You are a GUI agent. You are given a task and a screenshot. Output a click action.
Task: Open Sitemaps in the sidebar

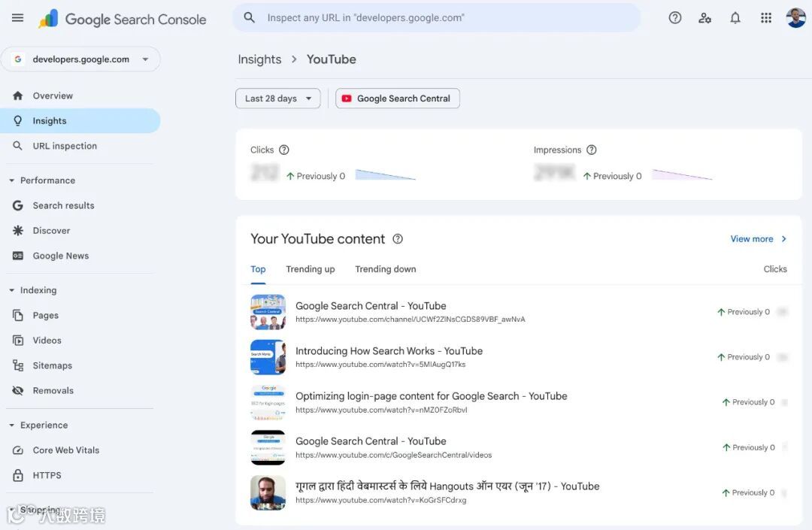tap(80, 365)
